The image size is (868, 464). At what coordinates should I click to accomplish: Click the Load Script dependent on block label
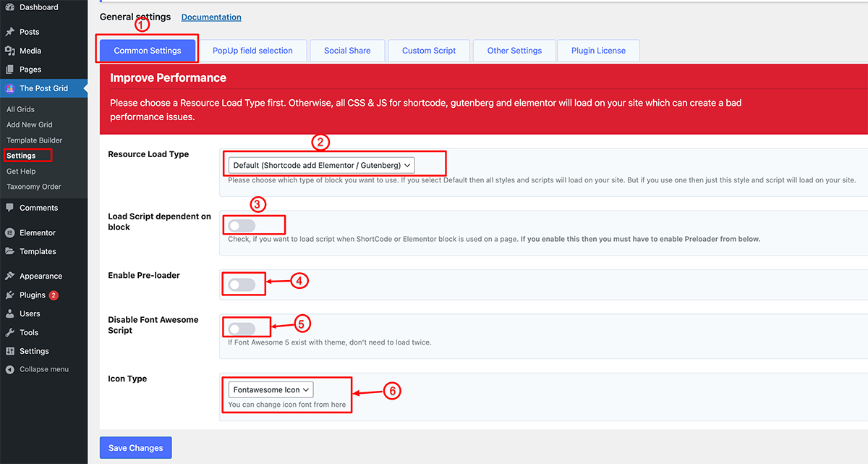coord(159,222)
